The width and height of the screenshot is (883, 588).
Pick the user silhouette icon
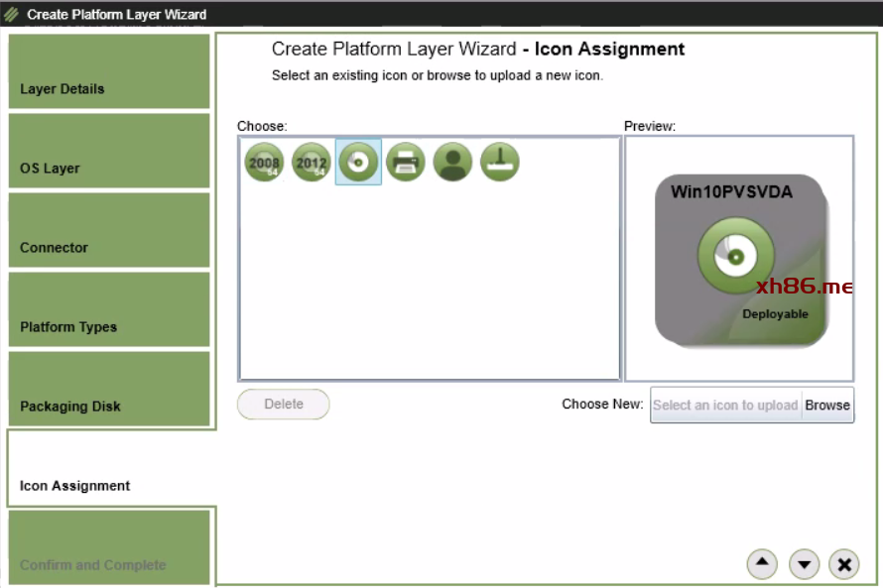pos(452,162)
